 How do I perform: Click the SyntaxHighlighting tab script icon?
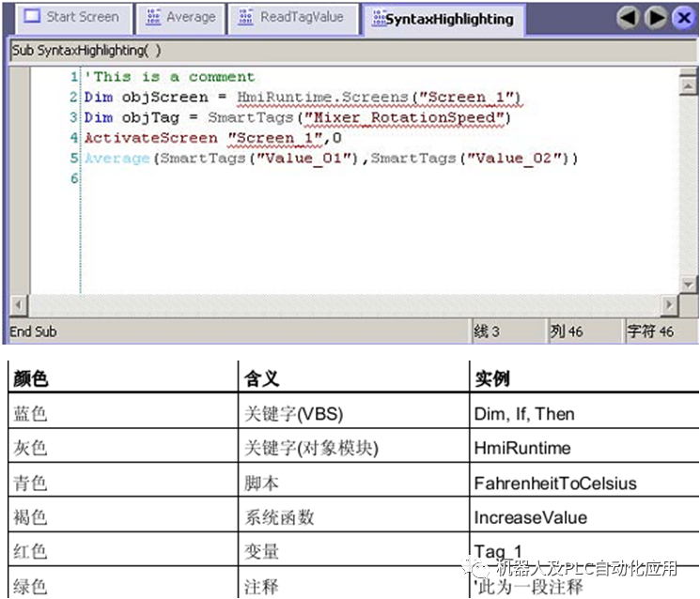point(379,18)
